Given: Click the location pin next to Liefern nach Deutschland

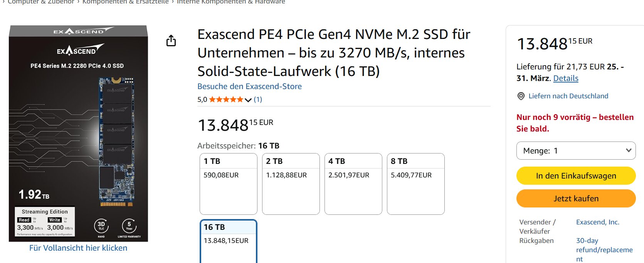Looking at the screenshot, I should click(x=521, y=96).
